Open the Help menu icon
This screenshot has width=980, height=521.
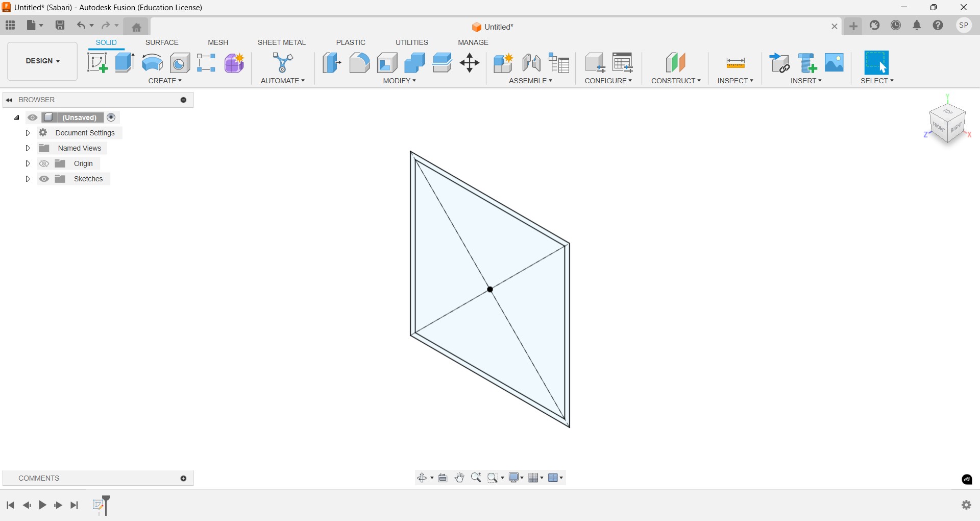939,26
